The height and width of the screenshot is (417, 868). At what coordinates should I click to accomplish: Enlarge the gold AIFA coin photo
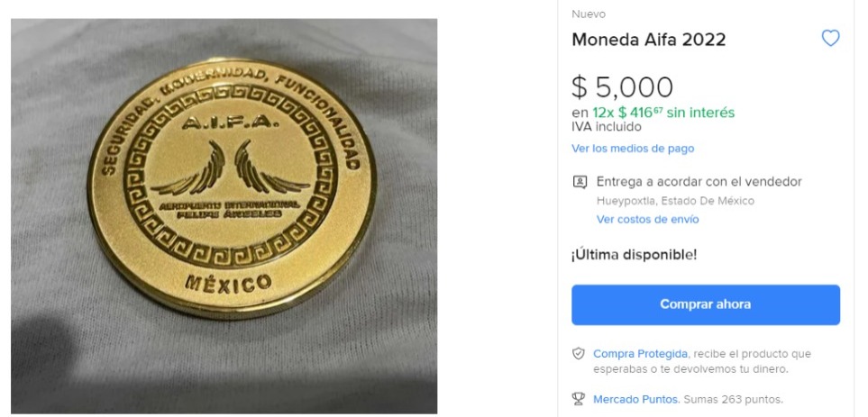pyautogui.click(x=224, y=216)
